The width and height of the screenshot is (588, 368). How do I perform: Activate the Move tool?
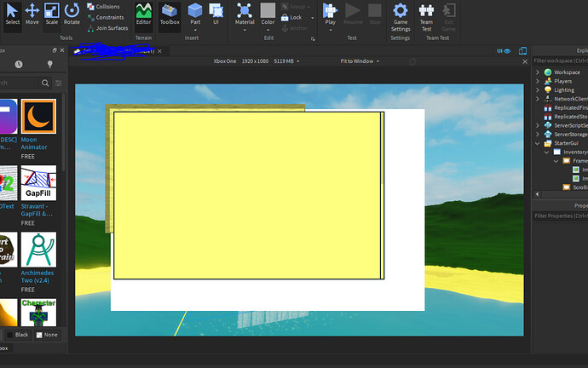(x=32, y=14)
